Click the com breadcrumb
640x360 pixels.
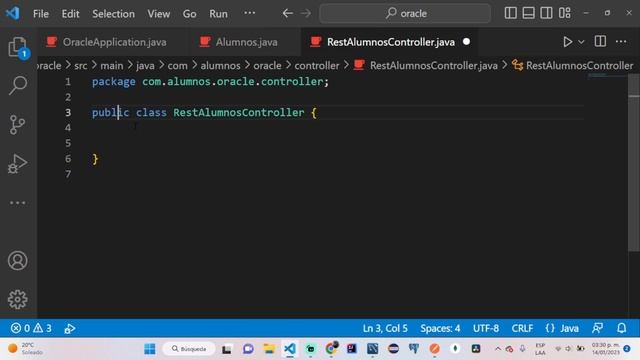tap(177, 66)
